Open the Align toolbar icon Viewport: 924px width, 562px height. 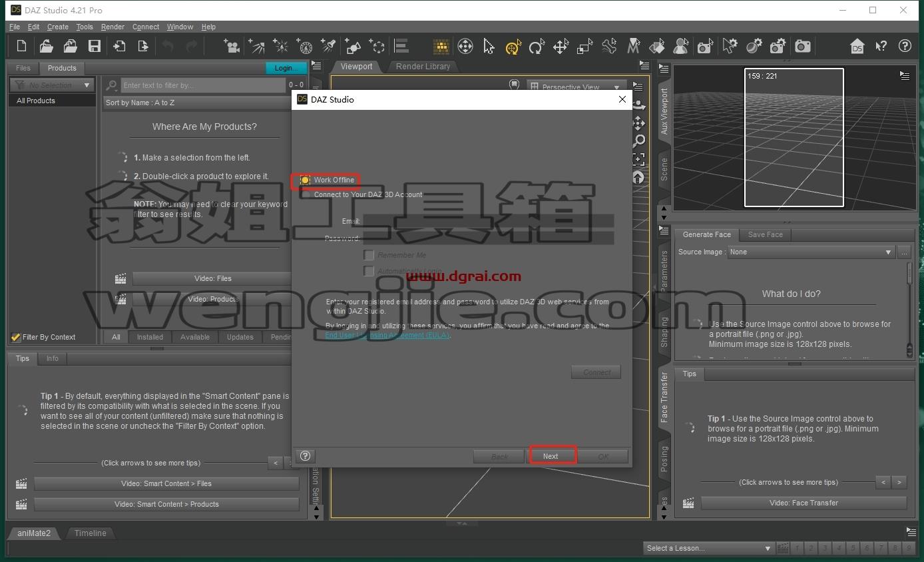coord(401,46)
